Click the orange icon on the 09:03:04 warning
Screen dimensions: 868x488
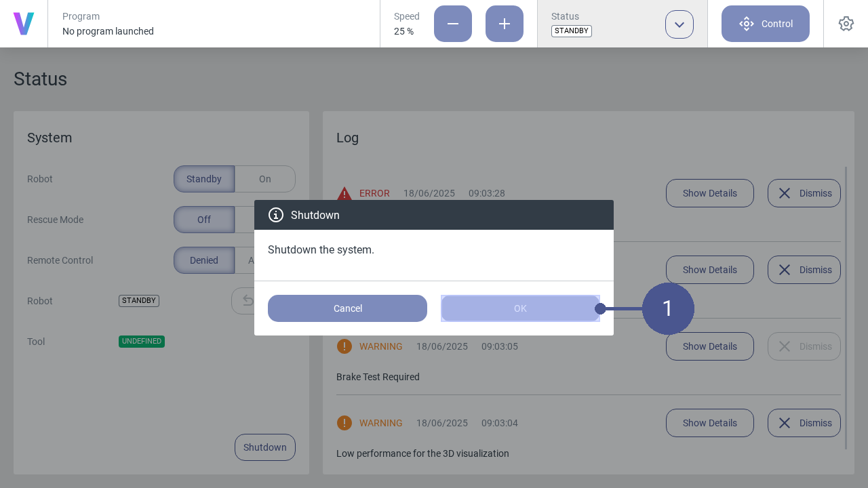(344, 423)
